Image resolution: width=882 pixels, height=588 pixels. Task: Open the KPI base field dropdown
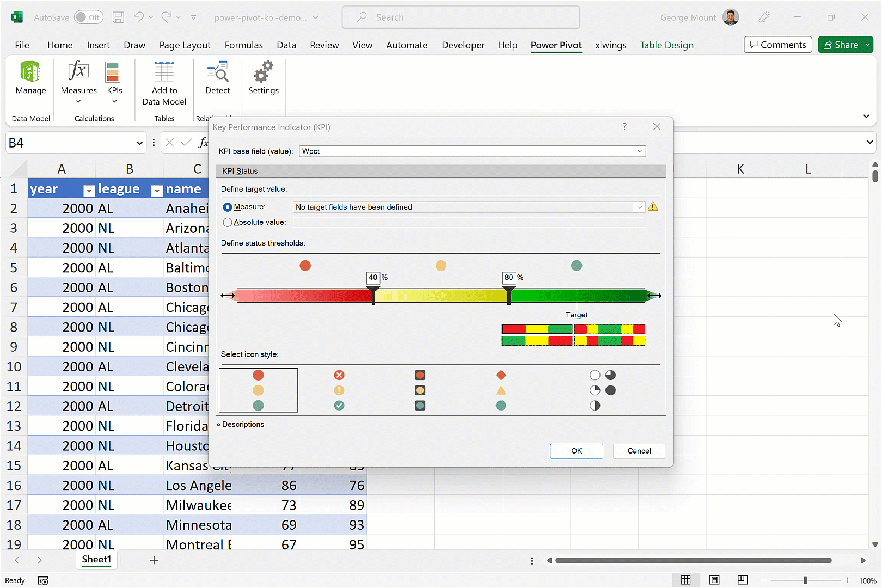pos(640,151)
